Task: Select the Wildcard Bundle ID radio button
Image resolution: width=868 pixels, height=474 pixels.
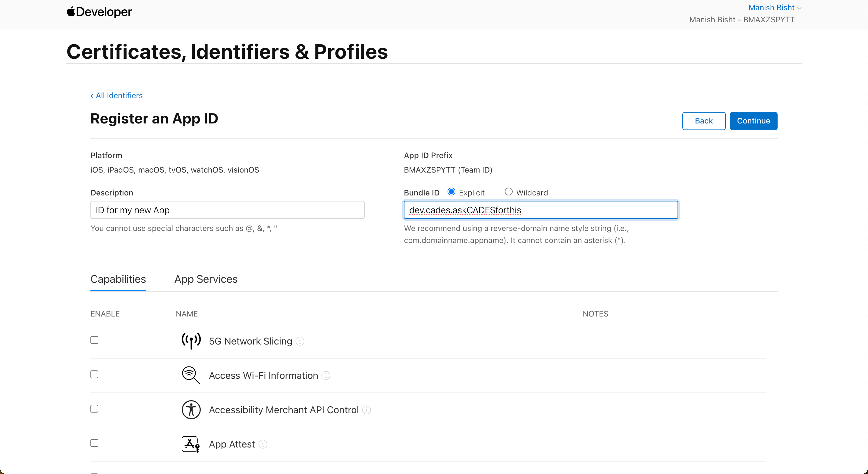Action: coord(509,192)
